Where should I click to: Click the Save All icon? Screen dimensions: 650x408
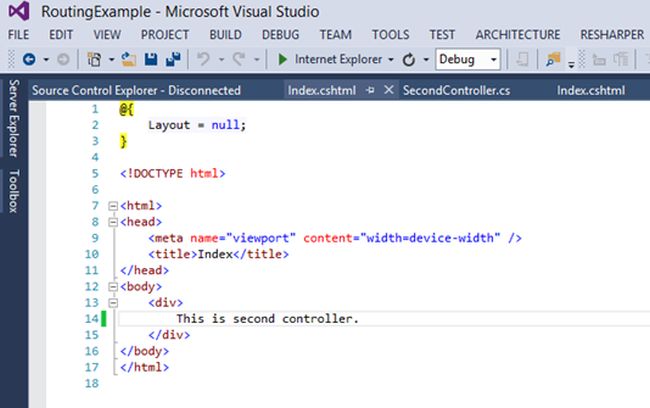pos(174,60)
